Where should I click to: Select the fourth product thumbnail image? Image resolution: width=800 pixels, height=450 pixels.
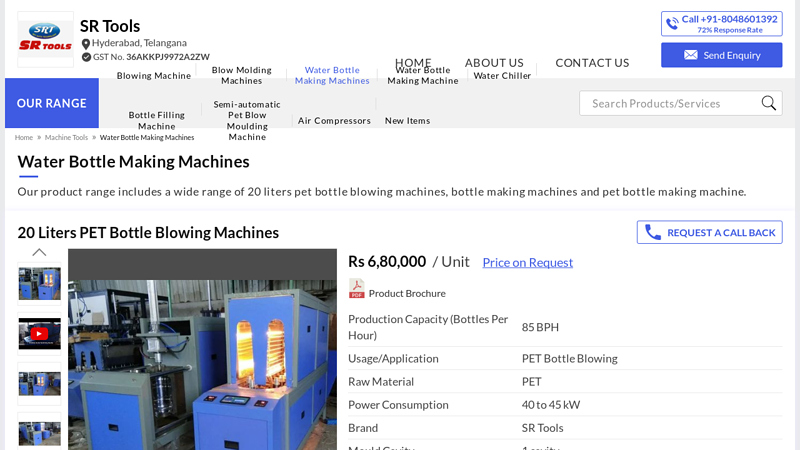[x=39, y=433]
